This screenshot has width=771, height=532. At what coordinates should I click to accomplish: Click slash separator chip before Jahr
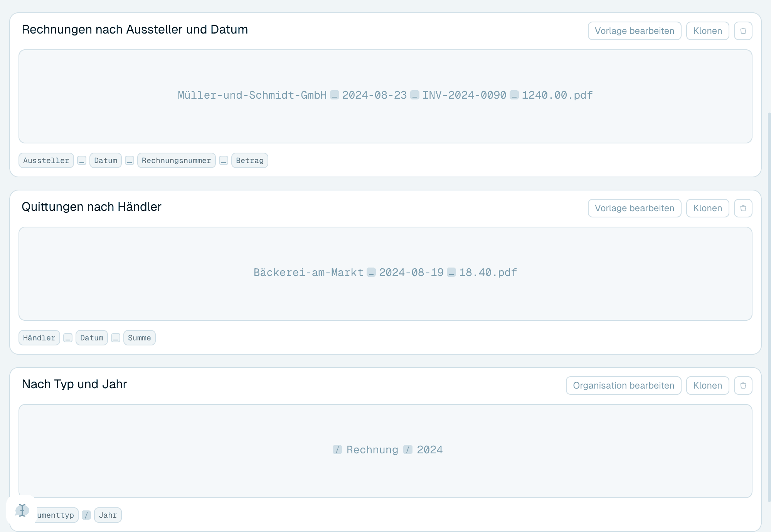(86, 515)
